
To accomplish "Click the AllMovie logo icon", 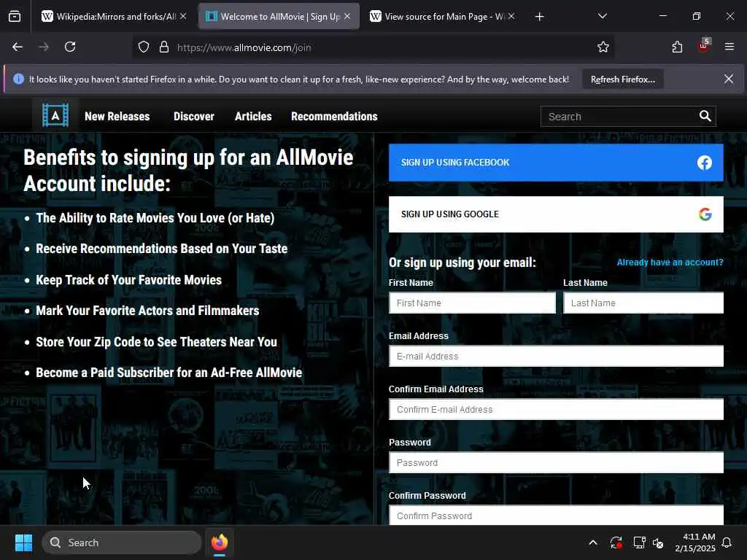I will click(55, 116).
